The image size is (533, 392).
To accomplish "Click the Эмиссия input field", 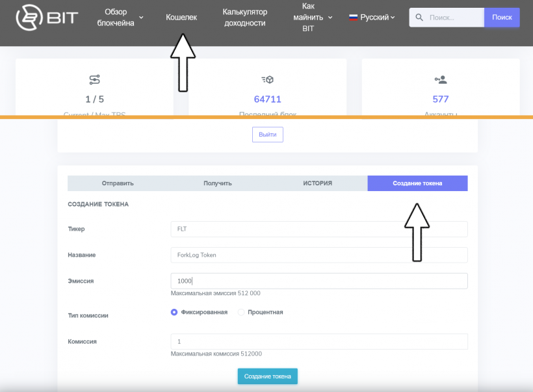I will [x=318, y=281].
